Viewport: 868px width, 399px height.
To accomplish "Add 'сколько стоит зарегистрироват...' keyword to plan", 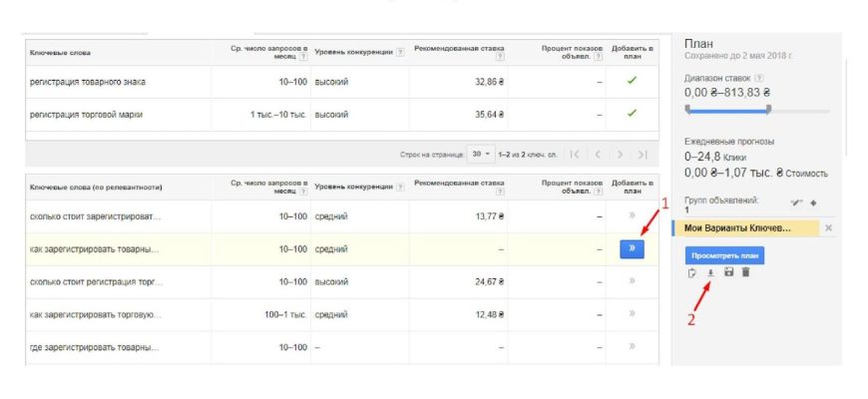I will tap(631, 215).
